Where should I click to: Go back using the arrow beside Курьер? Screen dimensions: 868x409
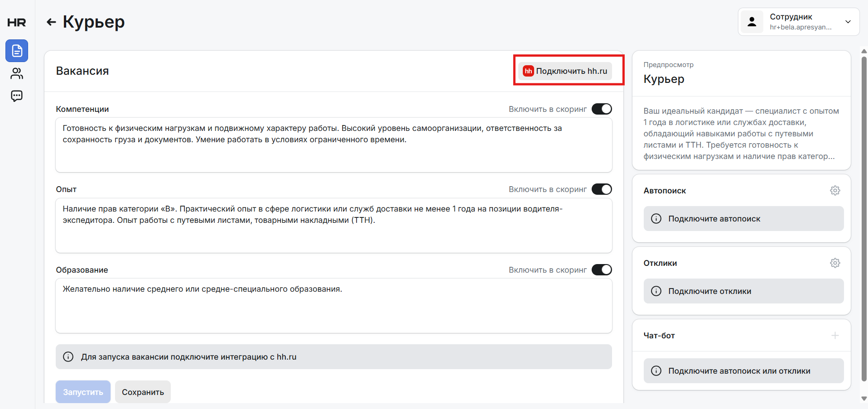[51, 22]
